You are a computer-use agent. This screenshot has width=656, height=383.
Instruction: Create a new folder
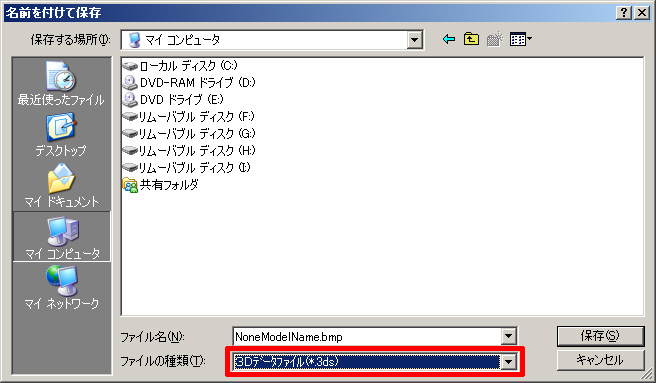pyautogui.click(x=495, y=39)
